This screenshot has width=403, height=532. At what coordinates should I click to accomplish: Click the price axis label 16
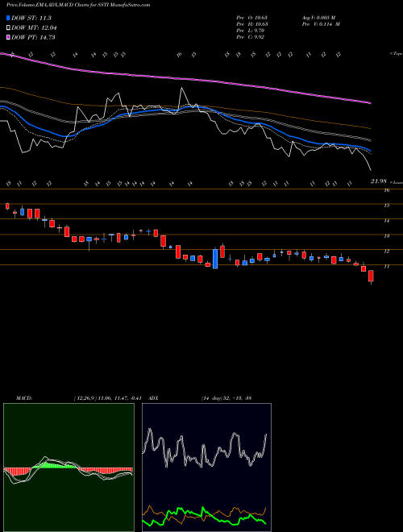[387, 190]
